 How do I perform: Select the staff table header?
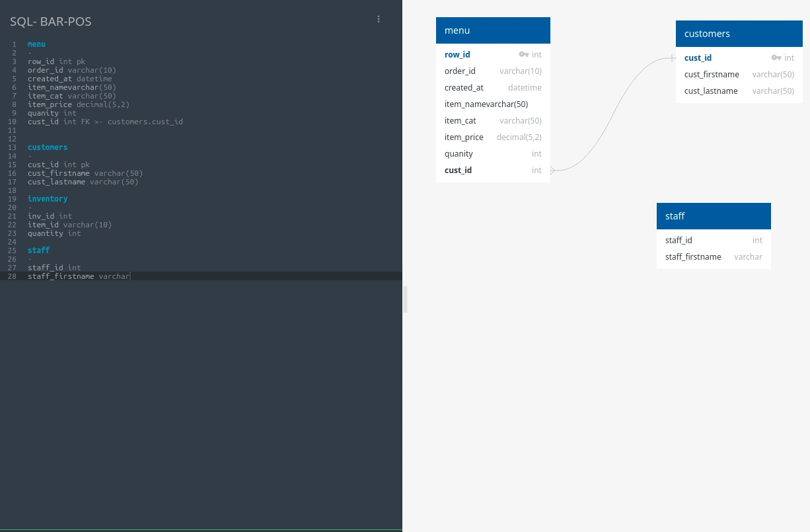tap(714, 216)
